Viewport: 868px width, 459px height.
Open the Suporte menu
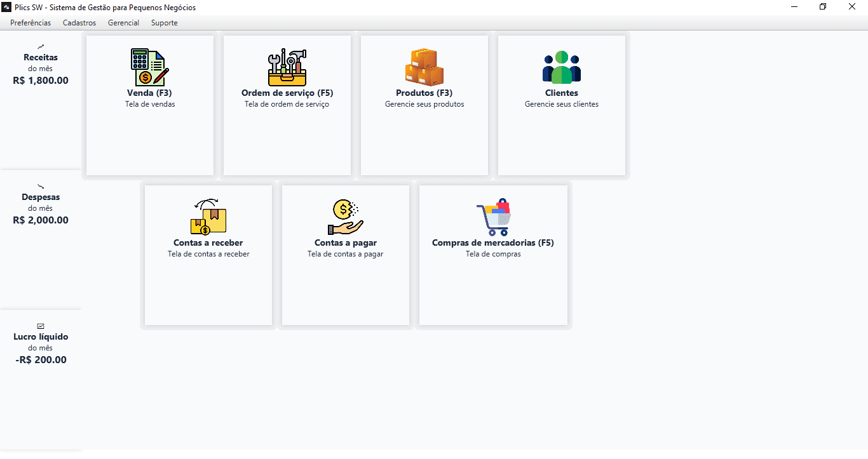[164, 22]
